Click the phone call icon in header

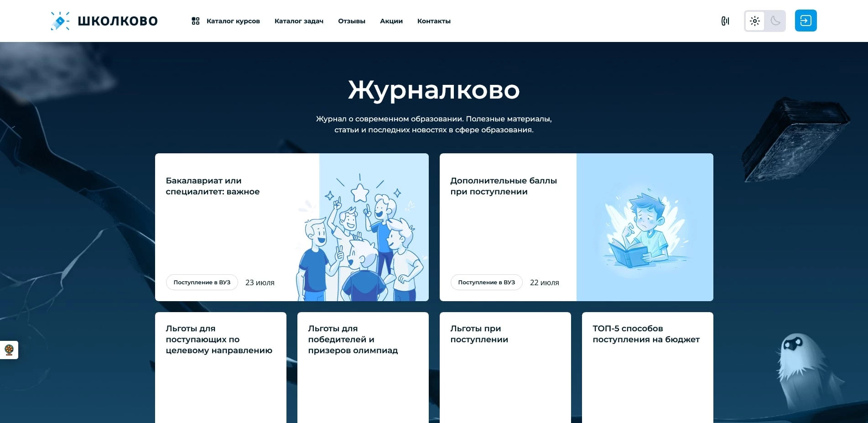tap(726, 21)
